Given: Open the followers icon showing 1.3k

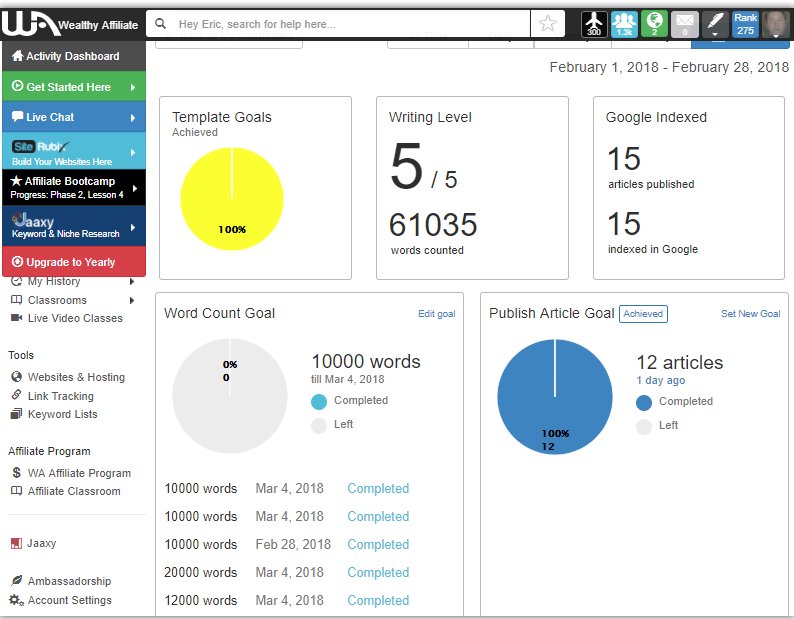Looking at the screenshot, I should pyautogui.click(x=624, y=24).
